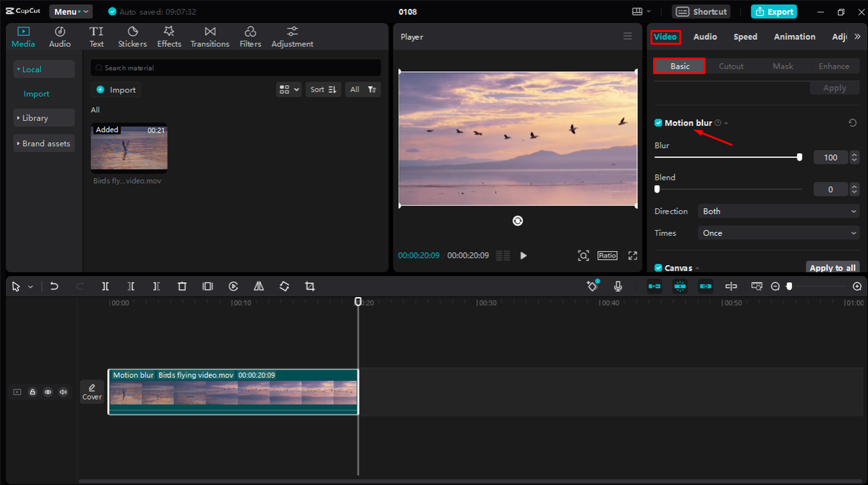Expand the Library section
The height and width of the screenshot is (485, 868).
point(44,118)
